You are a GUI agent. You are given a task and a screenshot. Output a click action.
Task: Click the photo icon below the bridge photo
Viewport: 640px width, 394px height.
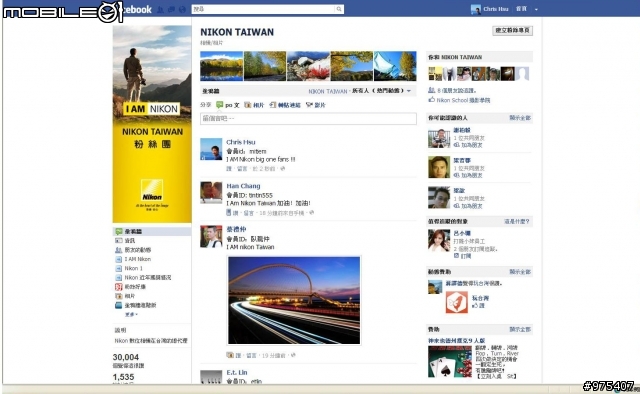tap(230, 355)
